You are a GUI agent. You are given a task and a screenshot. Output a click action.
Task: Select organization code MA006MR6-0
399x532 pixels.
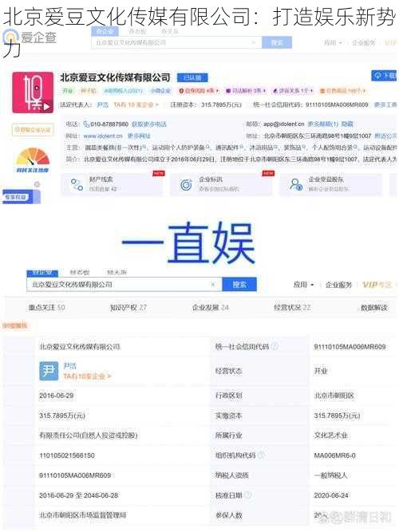tap(334, 455)
